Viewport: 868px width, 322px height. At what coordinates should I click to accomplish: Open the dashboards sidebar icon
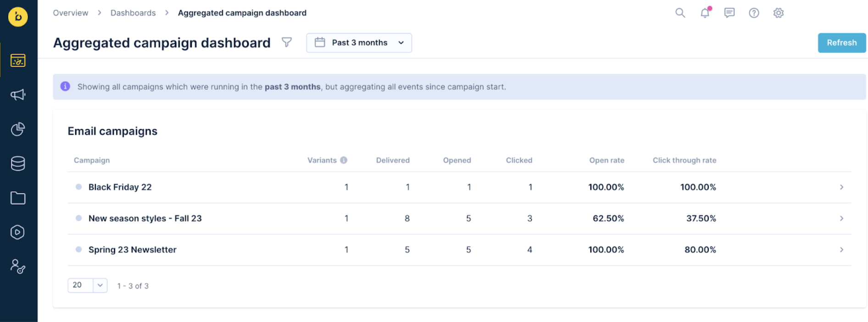pos(18,61)
